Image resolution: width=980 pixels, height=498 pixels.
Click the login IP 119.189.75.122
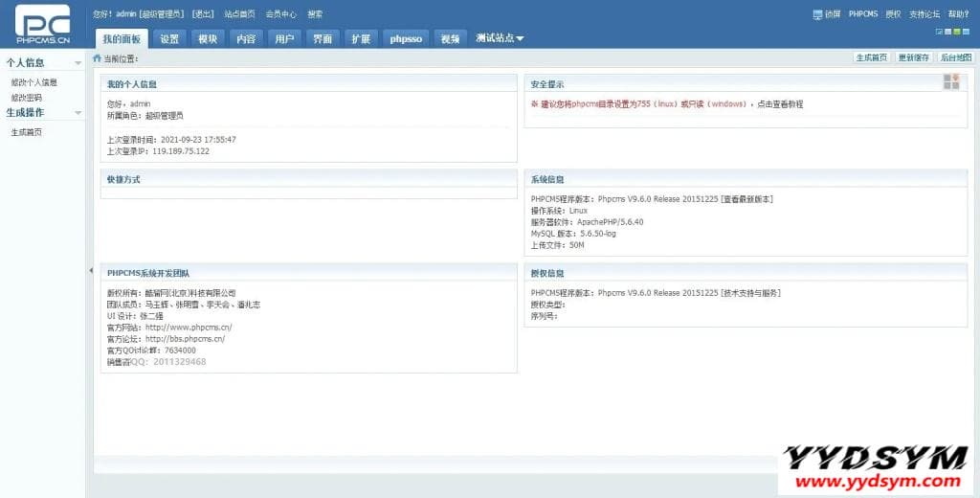tap(181, 151)
